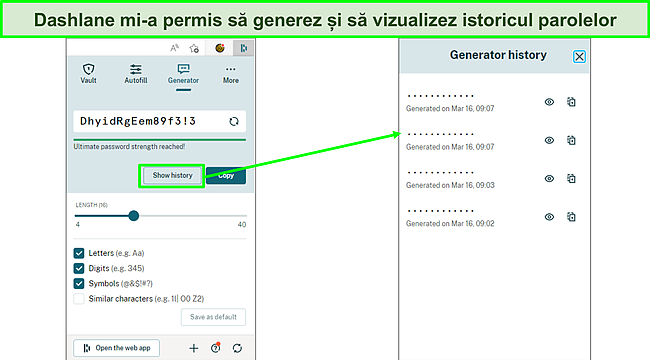The height and width of the screenshot is (360, 650).
Task: Click the 'Generated on Mar 16, 09:03' text
Action: pyautogui.click(x=450, y=185)
